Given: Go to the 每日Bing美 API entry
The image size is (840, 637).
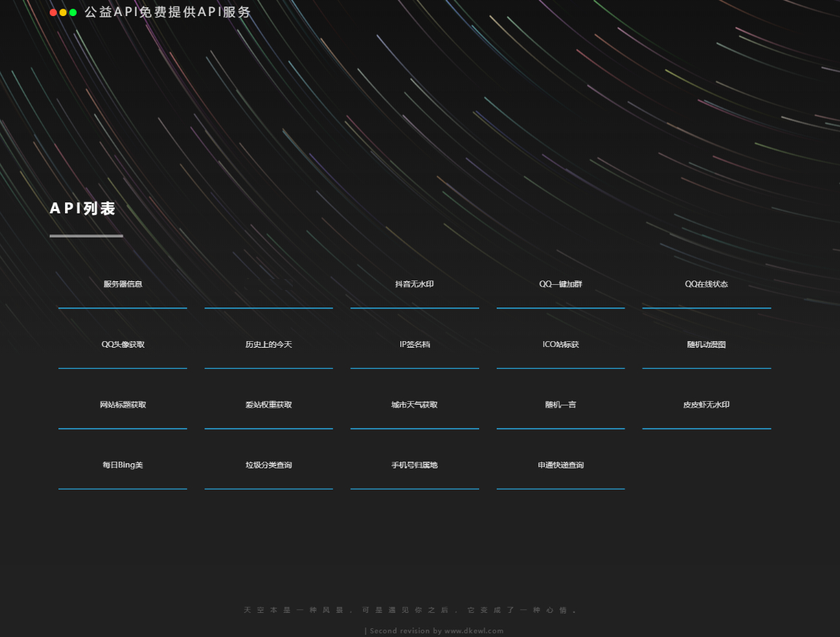Looking at the screenshot, I should (x=123, y=465).
